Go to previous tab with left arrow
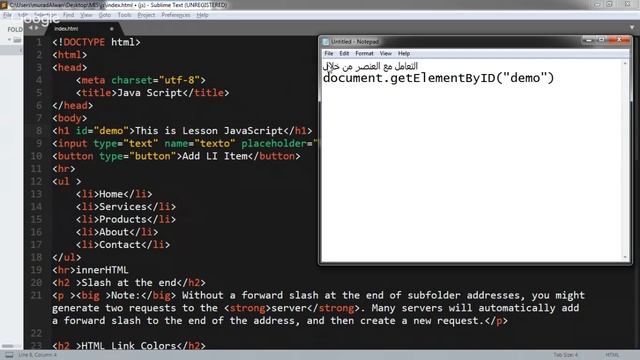The width and height of the screenshot is (640, 360). (x=30, y=28)
